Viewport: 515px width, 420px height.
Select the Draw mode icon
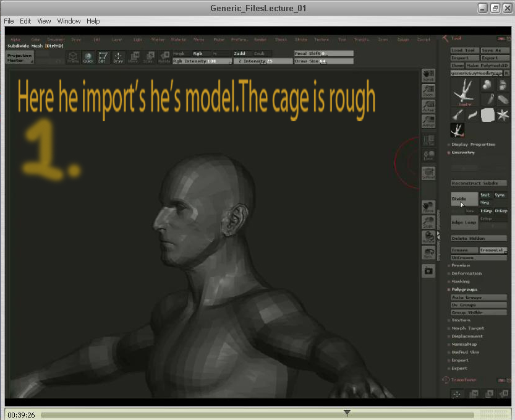(x=117, y=58)
